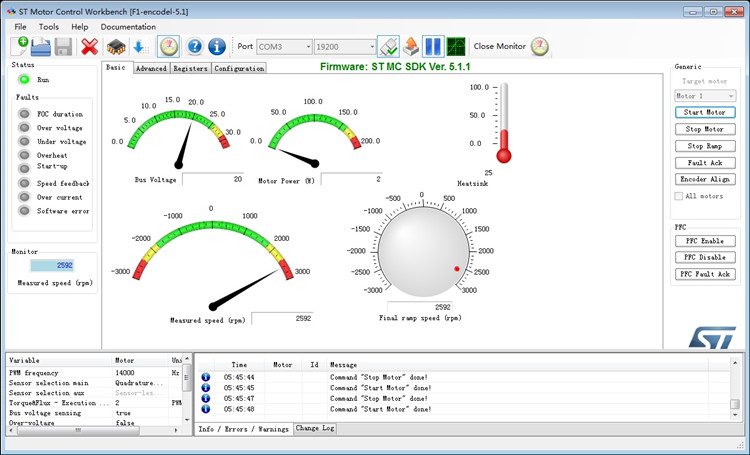This screenshot has height=455, width=750.
Task: Click the PFC Disable button
Action: point(705,257)
